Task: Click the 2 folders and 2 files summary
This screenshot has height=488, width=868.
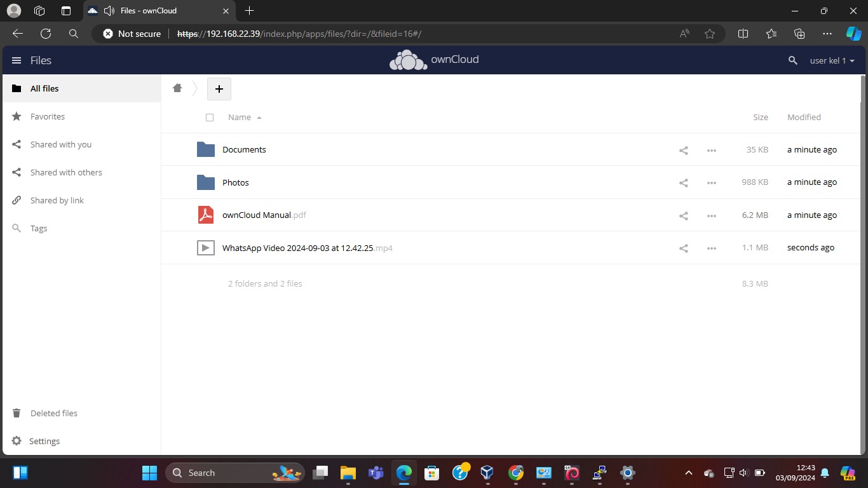Action: [265, 283]
